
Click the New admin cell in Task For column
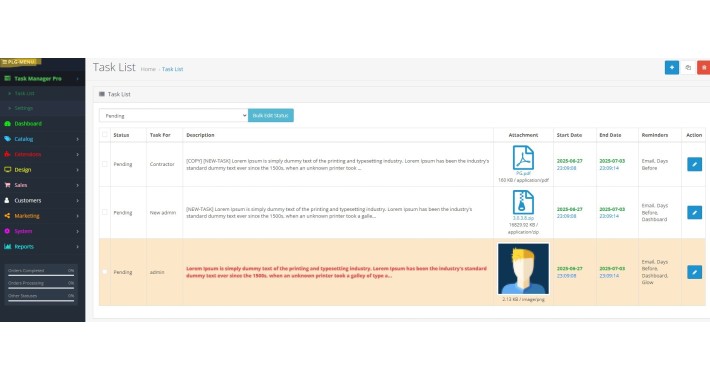click(x=163, y=212)
